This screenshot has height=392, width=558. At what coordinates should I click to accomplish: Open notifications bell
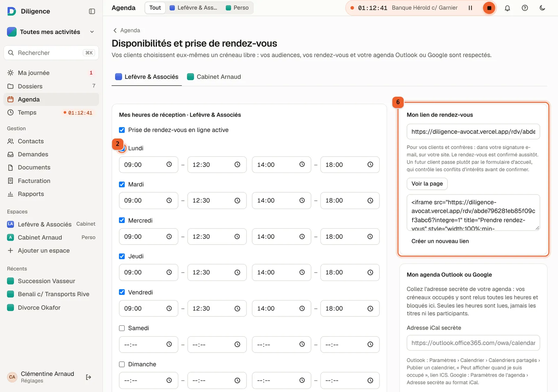507,8
